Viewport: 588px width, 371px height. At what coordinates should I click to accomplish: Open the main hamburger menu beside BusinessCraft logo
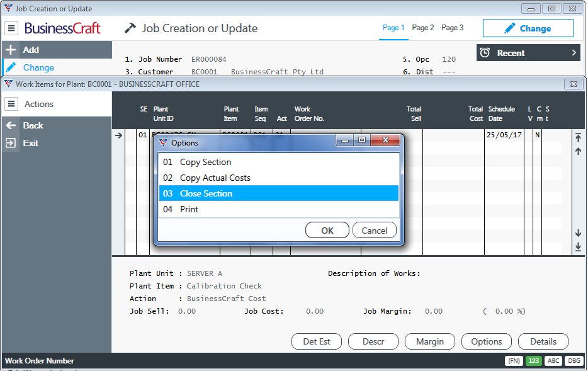[x=11, y=28]
